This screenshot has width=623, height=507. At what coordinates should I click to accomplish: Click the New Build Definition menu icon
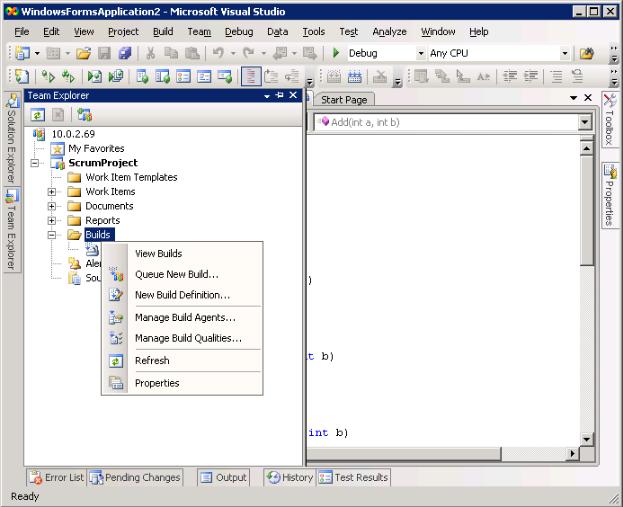(x=116, y=295)
